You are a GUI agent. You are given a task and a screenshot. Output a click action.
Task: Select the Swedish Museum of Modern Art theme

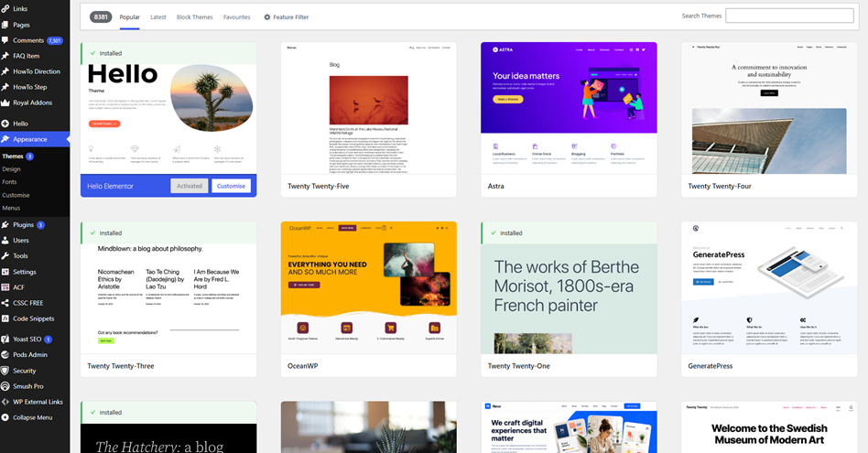(x=769, y=427)
